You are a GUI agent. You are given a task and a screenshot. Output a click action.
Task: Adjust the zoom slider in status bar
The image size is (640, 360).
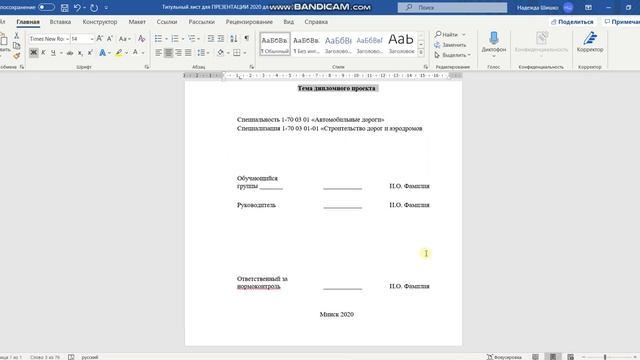point(605,357)
